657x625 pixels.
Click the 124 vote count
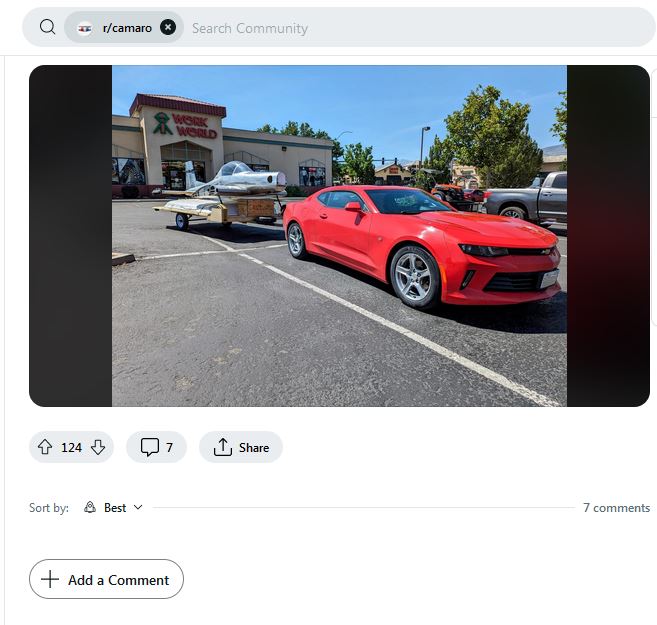pos(71,447)
